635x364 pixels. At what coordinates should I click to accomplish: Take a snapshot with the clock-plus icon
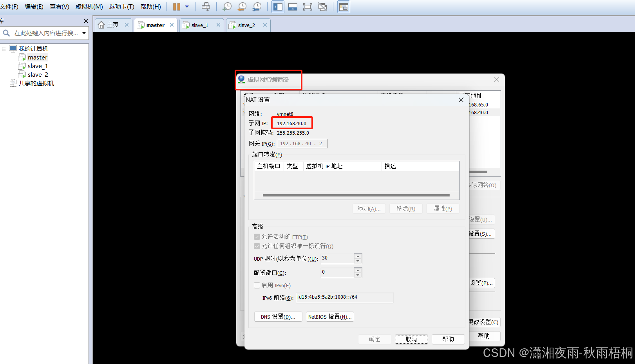tap(227, 7)
